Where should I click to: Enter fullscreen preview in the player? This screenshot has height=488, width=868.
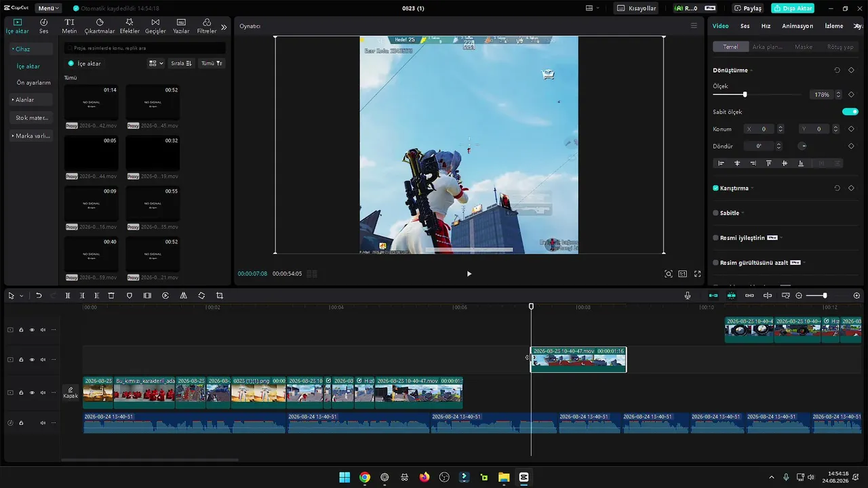[697, 274]
